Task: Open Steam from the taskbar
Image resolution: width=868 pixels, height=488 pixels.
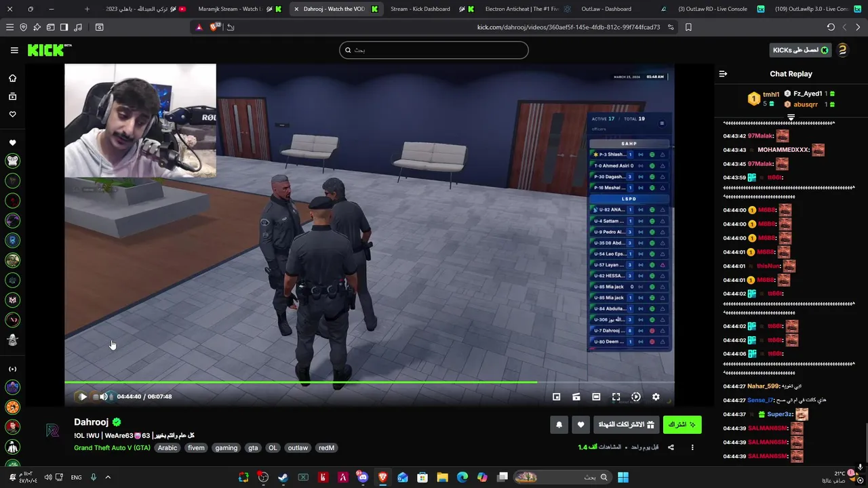Action: 283,477
